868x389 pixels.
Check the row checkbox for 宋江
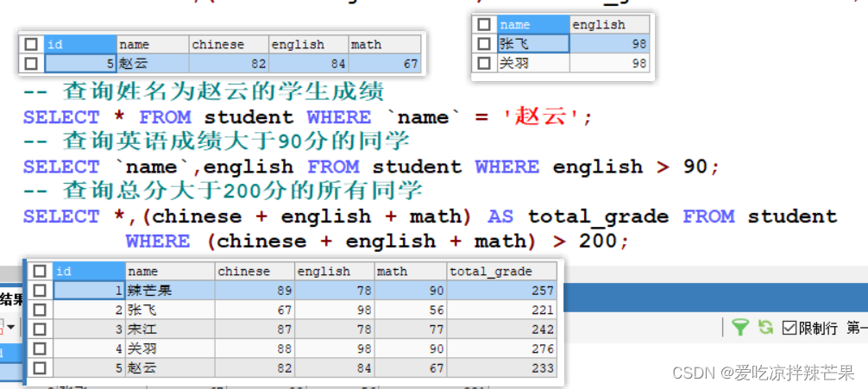click(x=40, y=329)
